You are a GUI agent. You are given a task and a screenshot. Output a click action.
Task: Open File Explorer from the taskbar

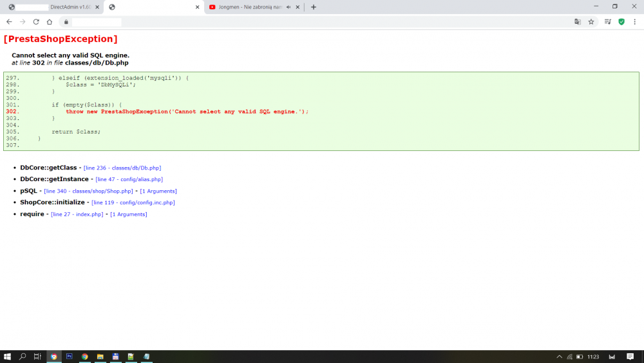click(100, 357)
